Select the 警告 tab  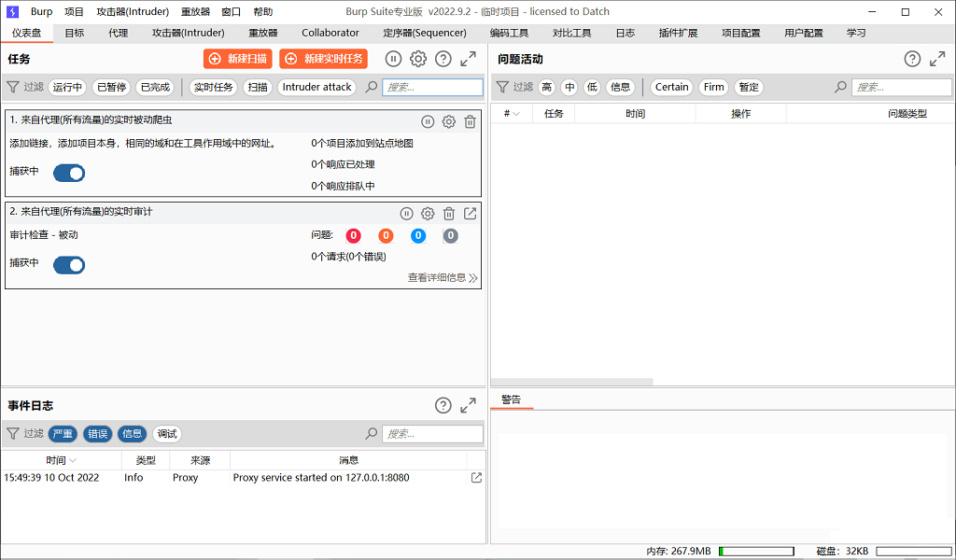[512, 399]
